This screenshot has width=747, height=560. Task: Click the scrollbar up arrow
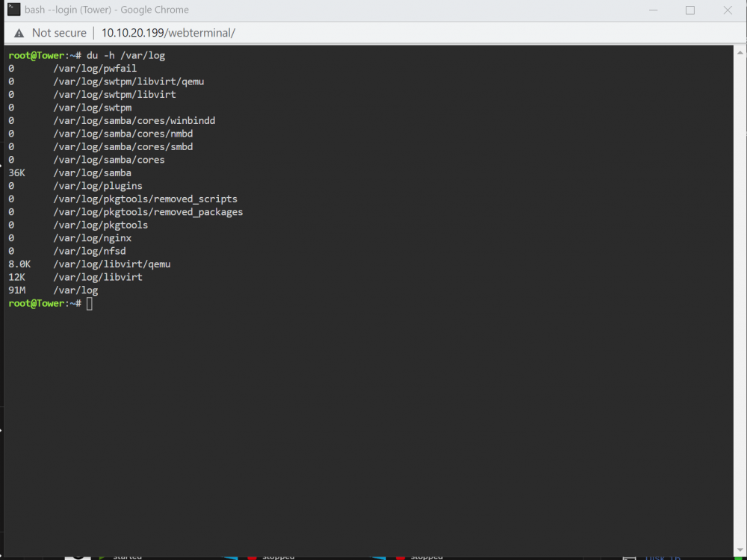(740, 52)
